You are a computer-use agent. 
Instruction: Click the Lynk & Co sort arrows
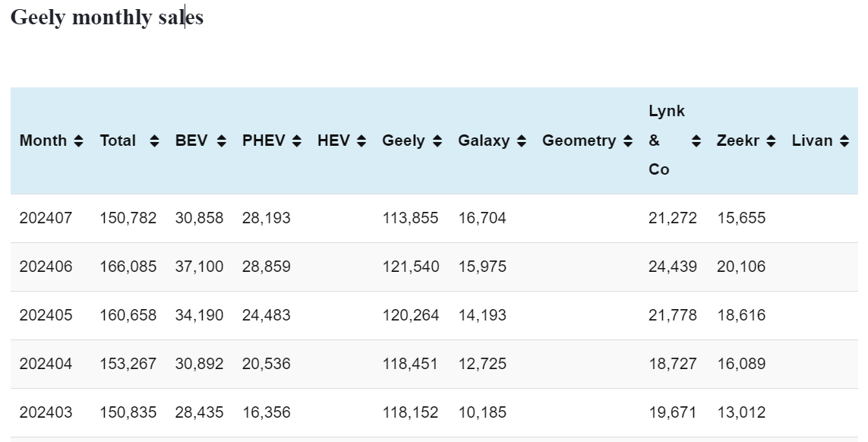[696, 141]
